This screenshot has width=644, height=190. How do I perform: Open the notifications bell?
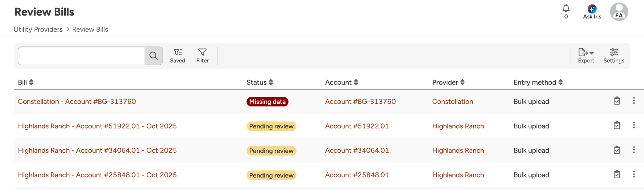[x=566, y=8]
